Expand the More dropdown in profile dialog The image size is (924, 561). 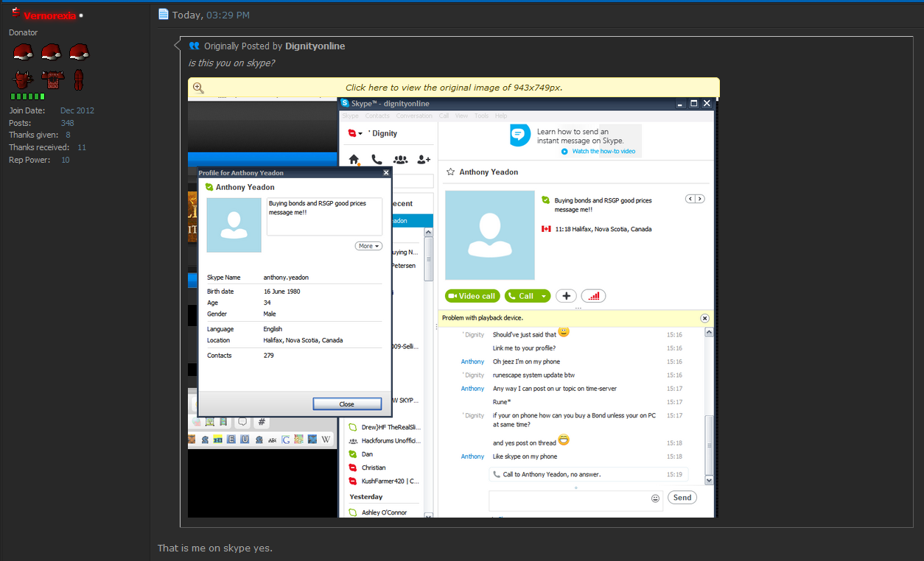point(368,246)
